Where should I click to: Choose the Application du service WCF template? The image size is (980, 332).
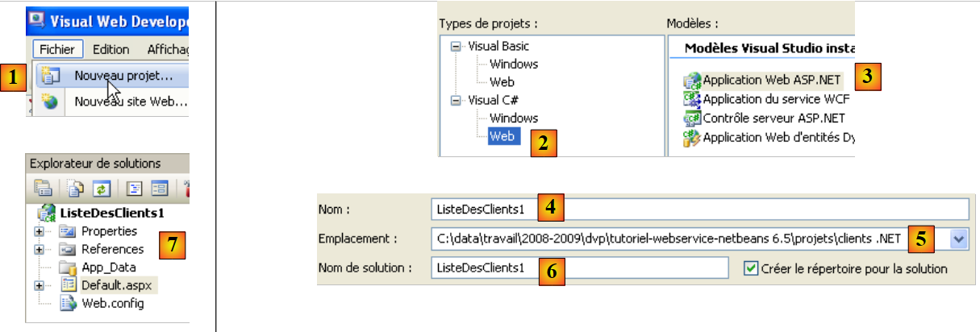click(775, 99)
